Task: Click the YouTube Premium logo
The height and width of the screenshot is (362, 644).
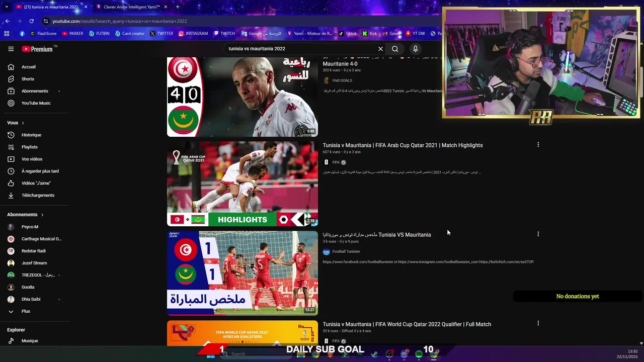Action: (38, 49)
